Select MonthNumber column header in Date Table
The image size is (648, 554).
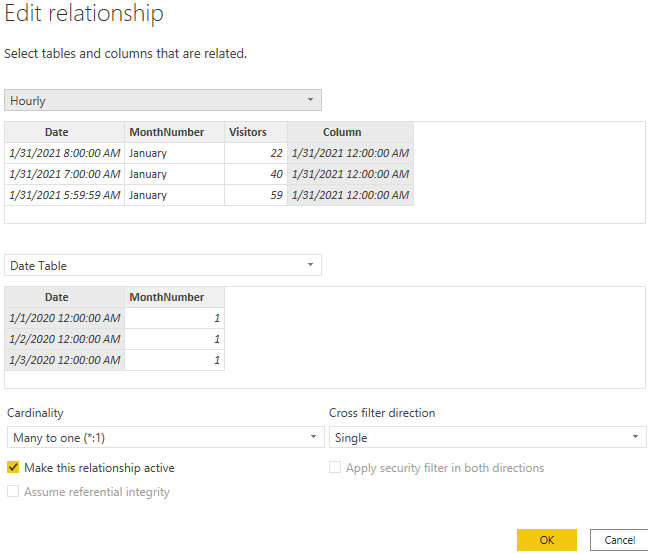tap(174, 297)
